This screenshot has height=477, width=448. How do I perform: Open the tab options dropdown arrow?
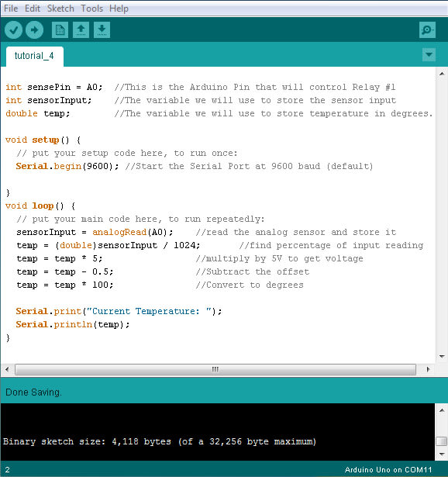429,55
